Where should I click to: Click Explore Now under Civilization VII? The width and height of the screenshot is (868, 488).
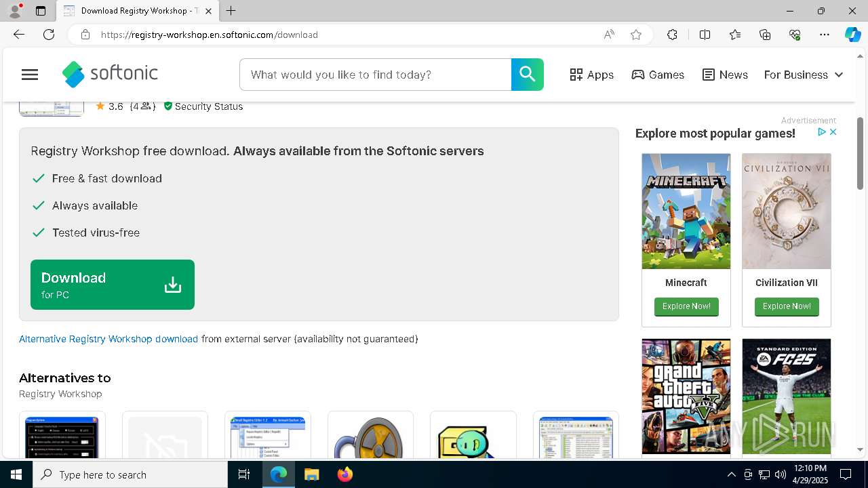coord(787,306)
